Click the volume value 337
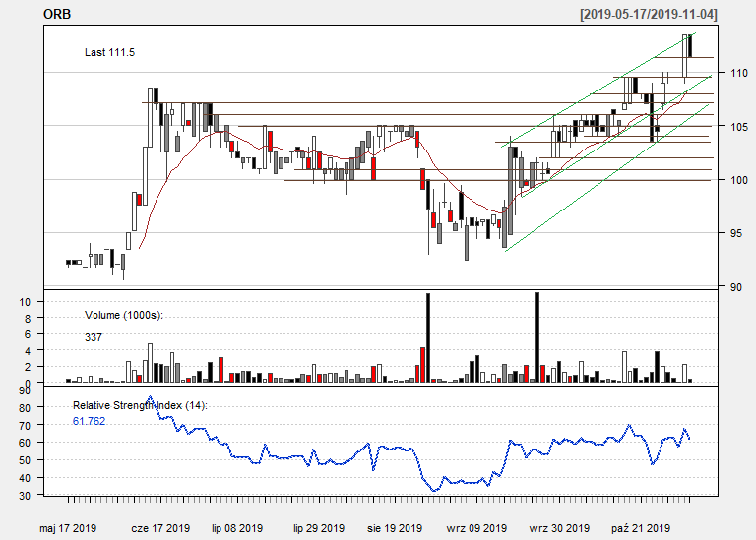The image size is (756, 540). click(94, 337)
